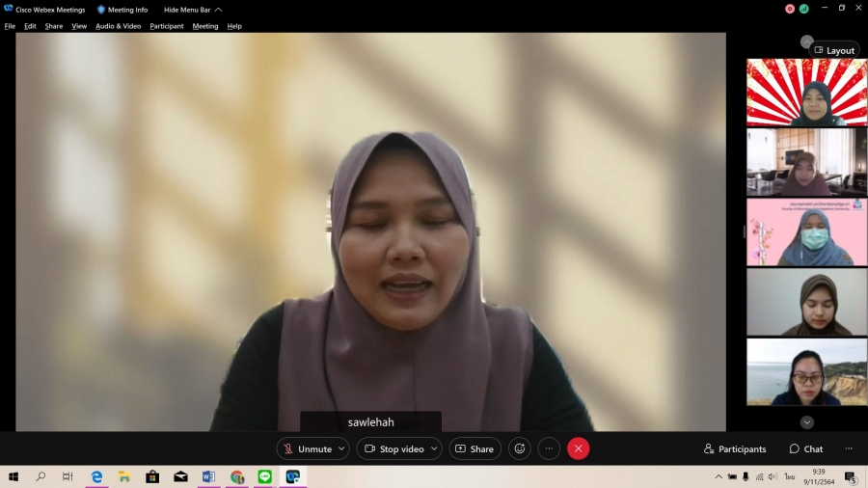Screen dimensions: 868x488
Task: Show the Participants panel
Action: click(735, 448)
